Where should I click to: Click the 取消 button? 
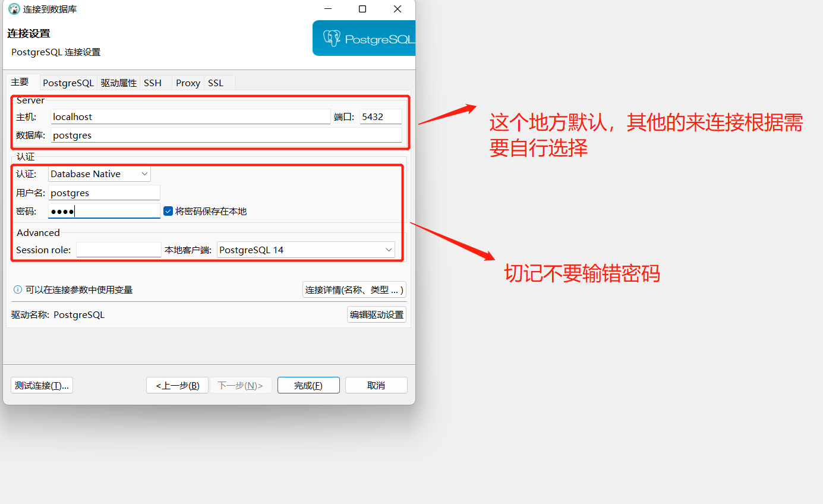tap(376, 385)
